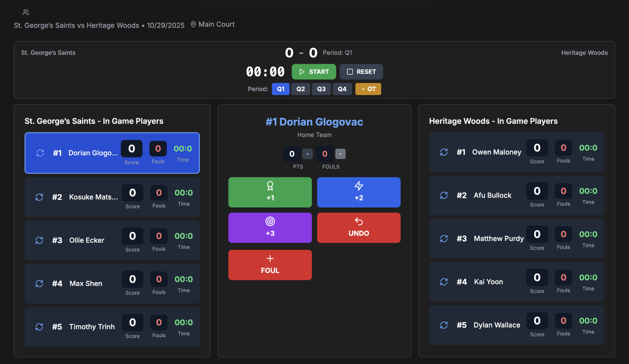Screen dimensions: 629x364
Task: Select player #1 Dorian Glogo... card
Action: (112, 153)
